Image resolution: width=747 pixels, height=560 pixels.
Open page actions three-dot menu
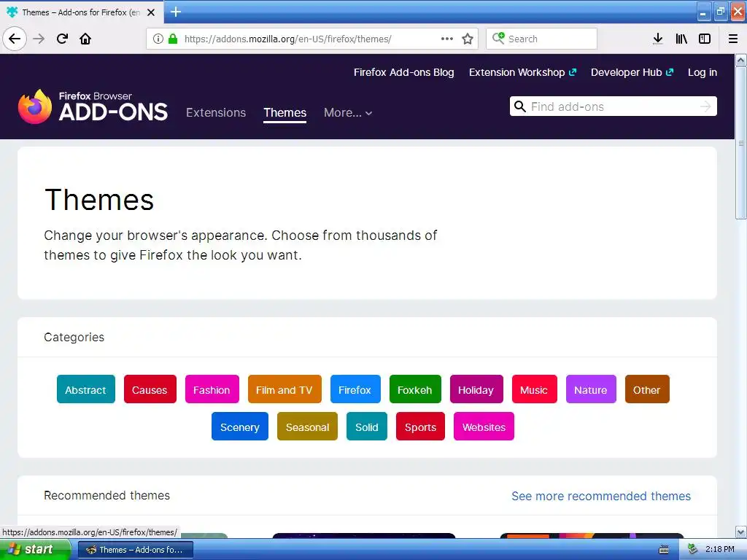coord(447,39)
